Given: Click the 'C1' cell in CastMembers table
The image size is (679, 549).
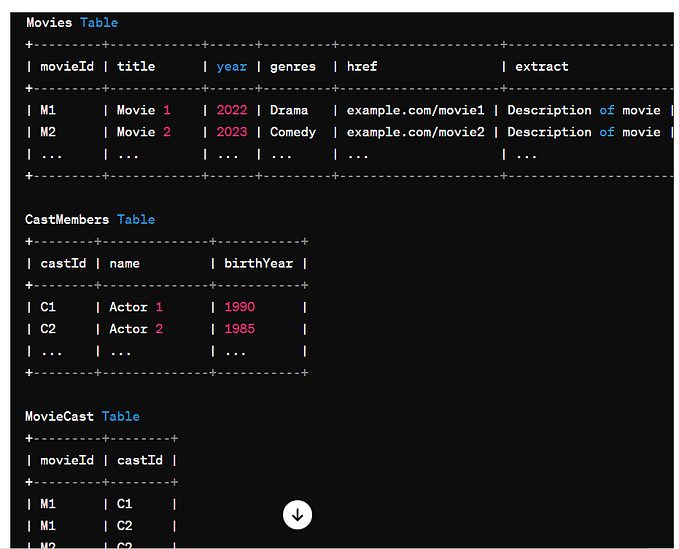Looking at the screenshot, I should (48, 307).
